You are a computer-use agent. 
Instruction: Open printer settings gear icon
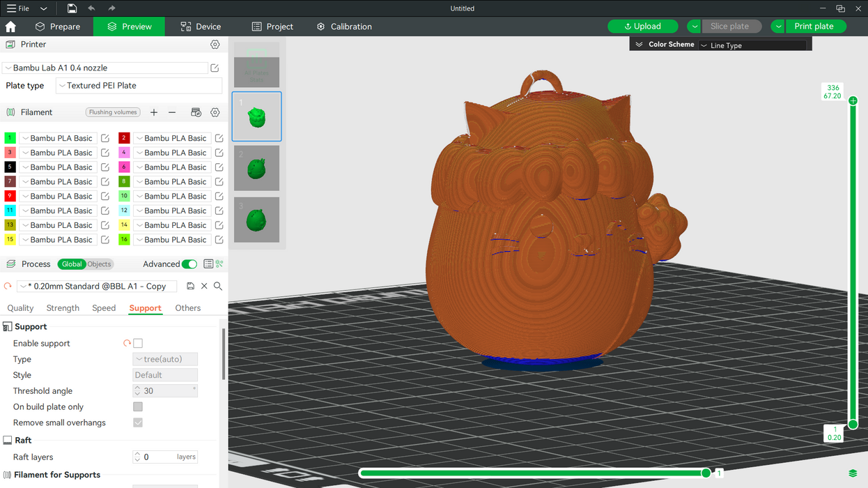pos(215,44)
